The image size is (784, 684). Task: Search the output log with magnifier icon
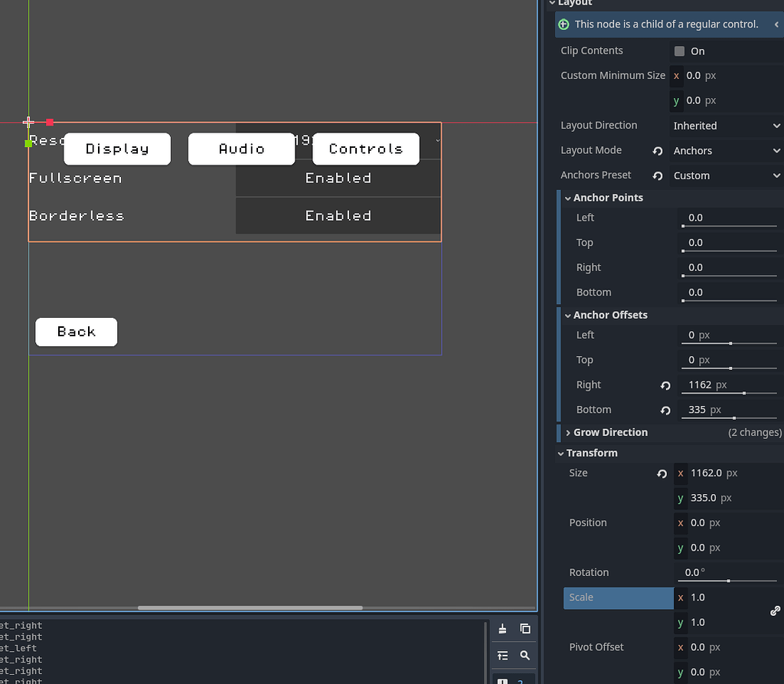click(525, 656)
